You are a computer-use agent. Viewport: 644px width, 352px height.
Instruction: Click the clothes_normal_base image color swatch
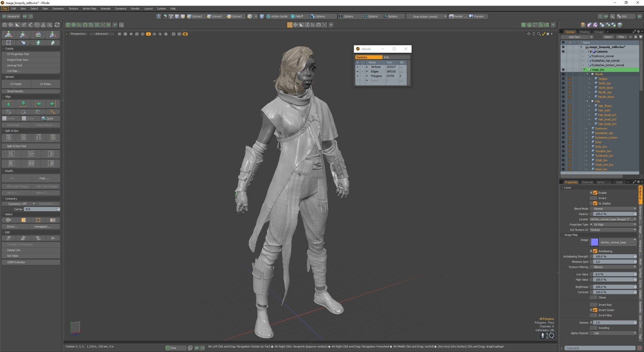click(594, 242)
